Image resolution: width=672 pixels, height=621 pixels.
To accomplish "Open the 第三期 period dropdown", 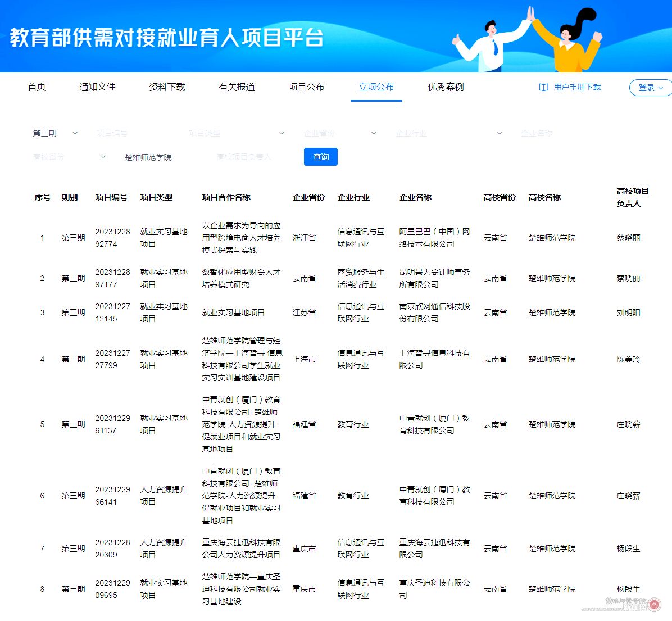I will (55, 133).
